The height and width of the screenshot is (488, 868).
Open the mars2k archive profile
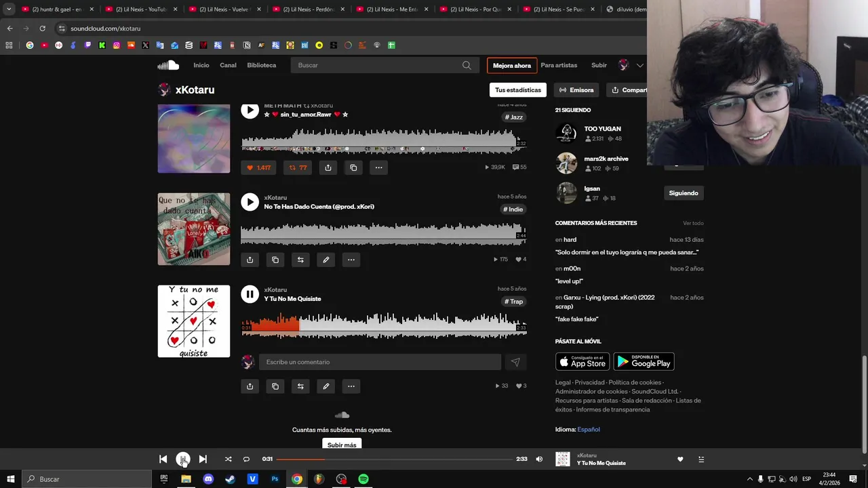pos(606,159)
